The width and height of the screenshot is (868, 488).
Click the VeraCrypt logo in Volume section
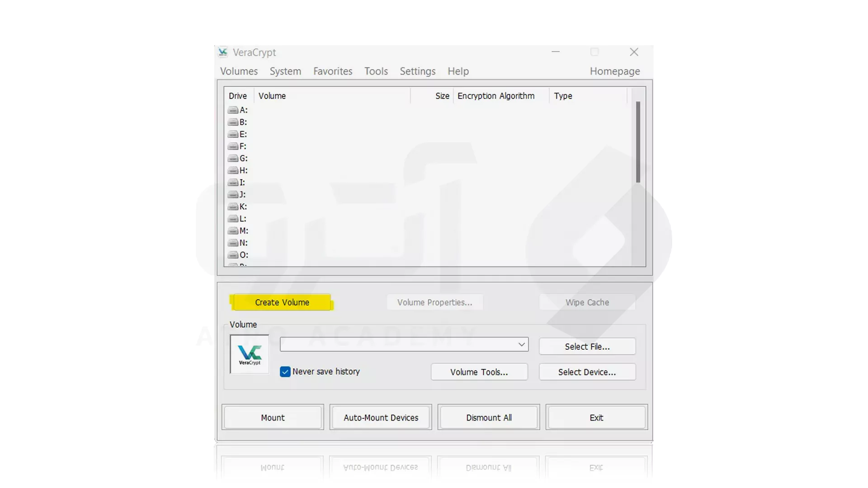(250, 354)
